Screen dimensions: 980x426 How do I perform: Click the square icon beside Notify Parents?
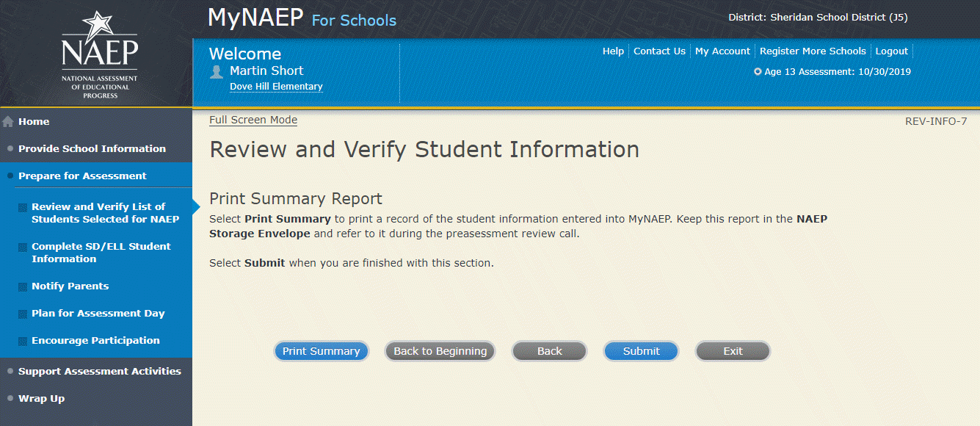click(23, 286)
